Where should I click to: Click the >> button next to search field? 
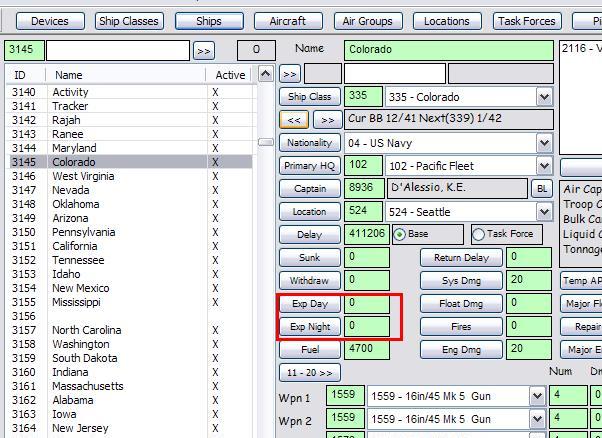pyautogui.click(x=204, y=51)
